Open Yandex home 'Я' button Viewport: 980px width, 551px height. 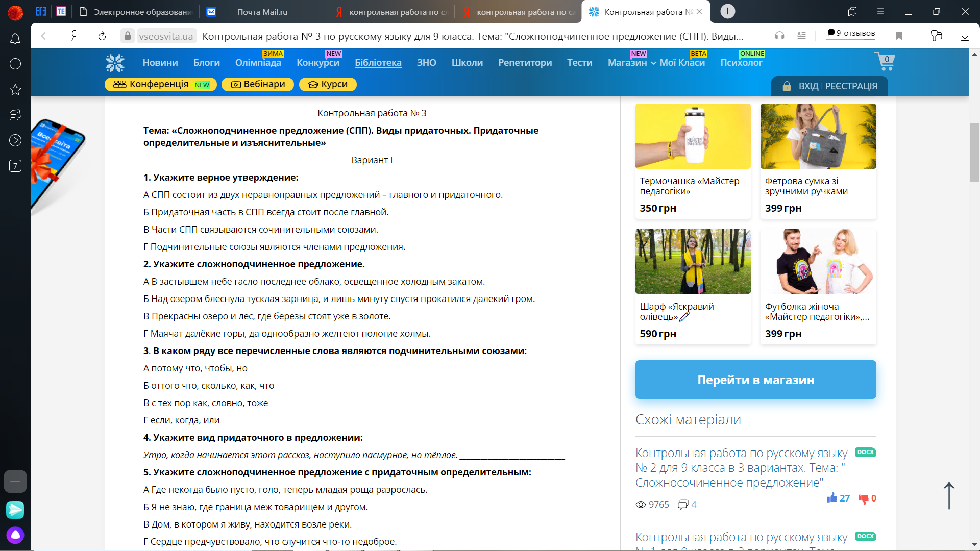coord(74,36)
